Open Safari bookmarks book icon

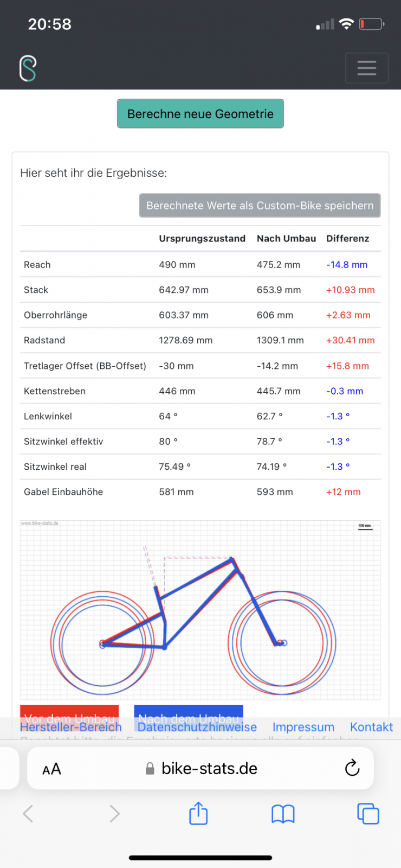pos(283,814)
